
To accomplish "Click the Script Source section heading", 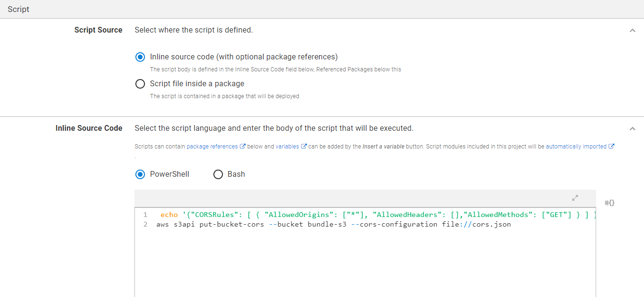I will tap(98, 30).
